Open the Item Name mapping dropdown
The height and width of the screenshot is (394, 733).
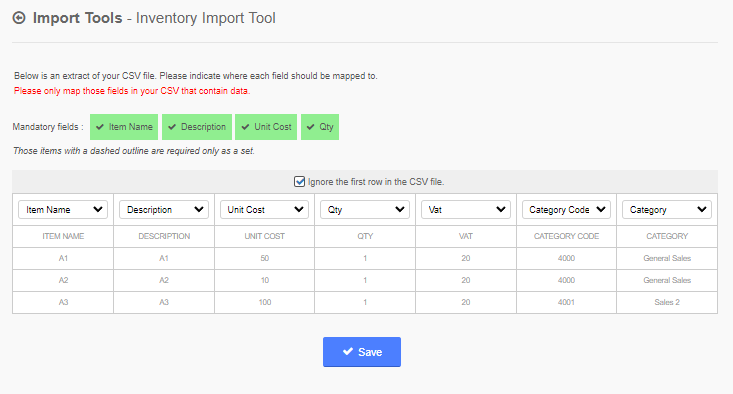point(63,209)
